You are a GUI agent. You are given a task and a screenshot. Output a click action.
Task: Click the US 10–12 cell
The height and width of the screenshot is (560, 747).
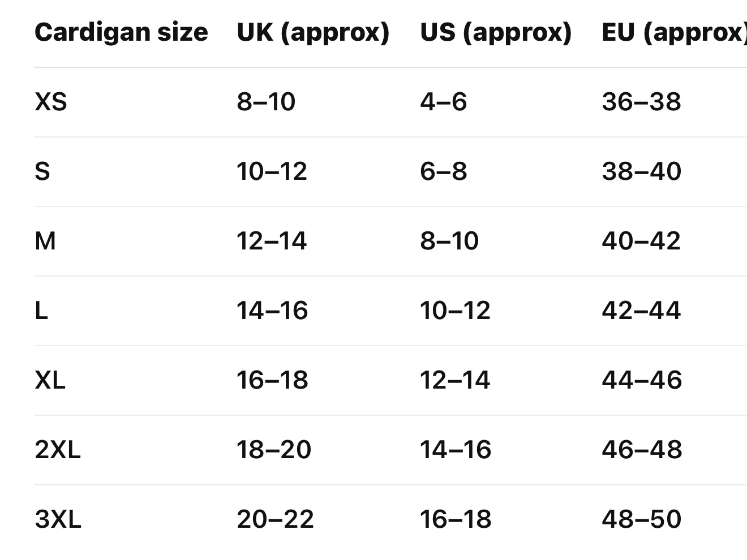[455, 311]
